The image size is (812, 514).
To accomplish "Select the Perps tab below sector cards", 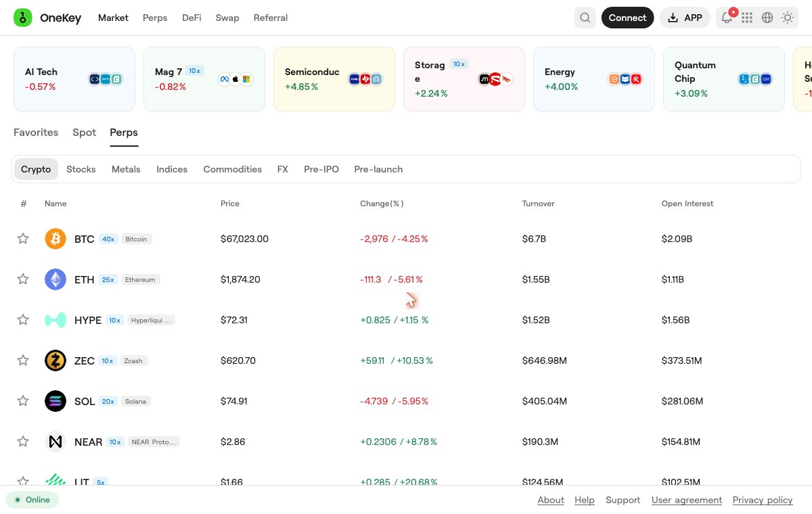I will click(124, 133).
